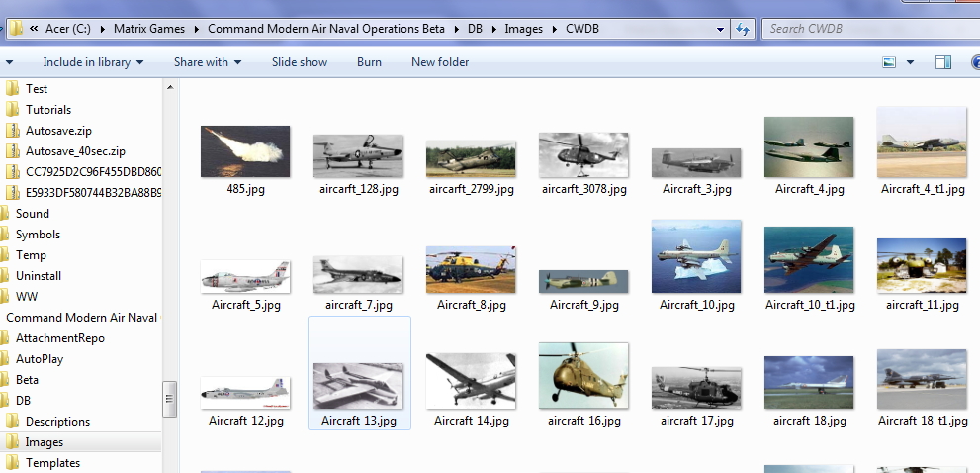Click Images breadcrumb in address bar
Screen dimensions: 980x473
pos(524,29)
